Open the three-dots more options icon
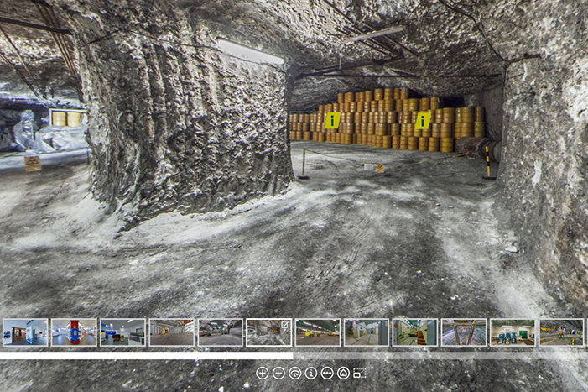 pos(327,374)
